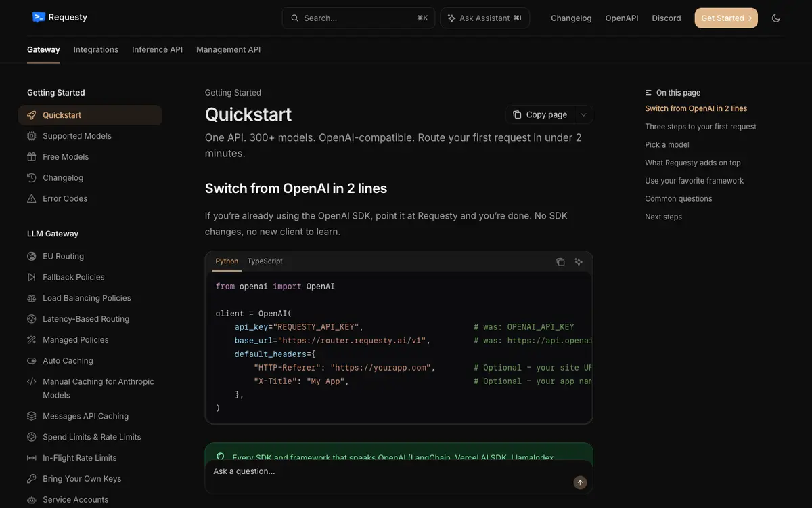The width and height of the screenshot is (812, 508).
Task: Toggle dark mode with moon icon
Action: point(776,18)
